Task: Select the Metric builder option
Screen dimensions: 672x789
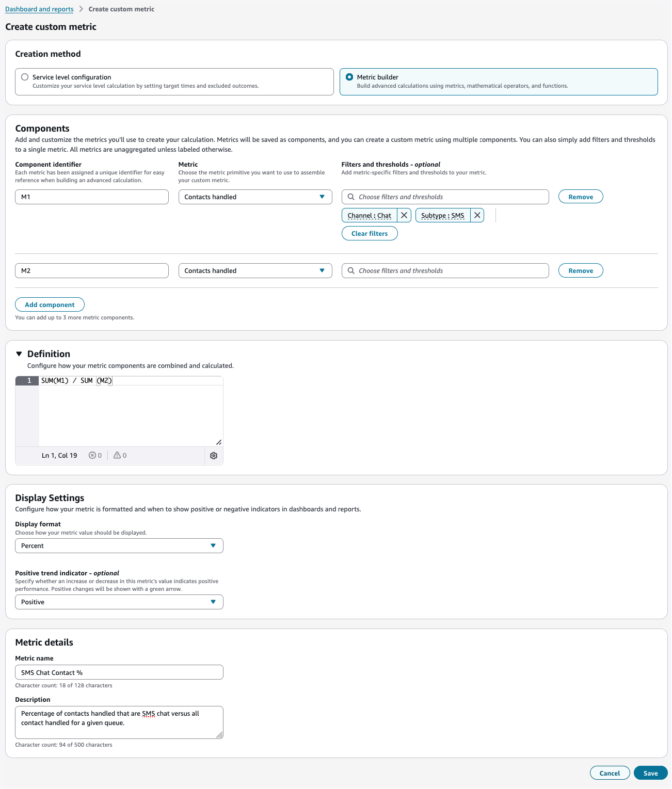Action: click(349, 76)
